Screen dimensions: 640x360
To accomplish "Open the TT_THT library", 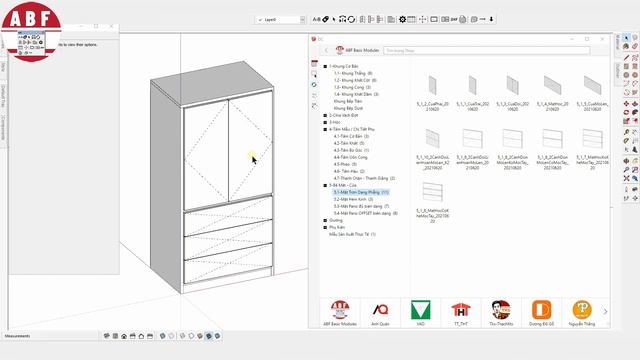I will (x=461, y=313).
